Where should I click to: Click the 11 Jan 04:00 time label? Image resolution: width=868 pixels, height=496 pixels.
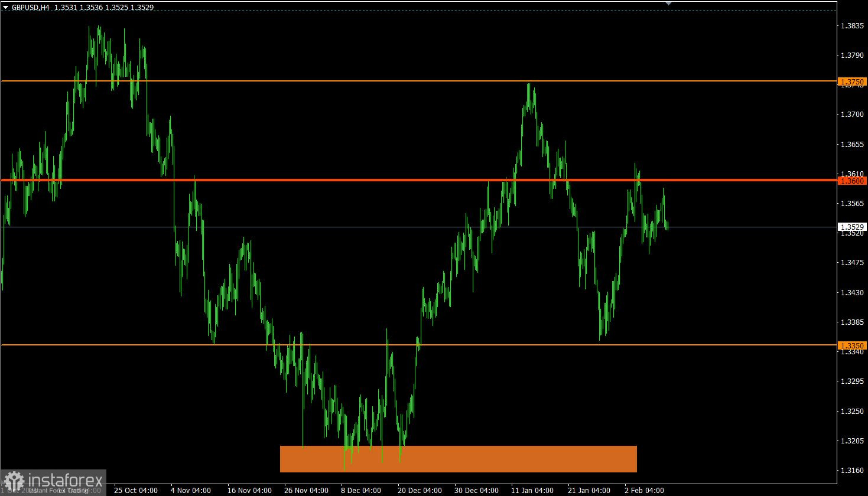point(532,491)
